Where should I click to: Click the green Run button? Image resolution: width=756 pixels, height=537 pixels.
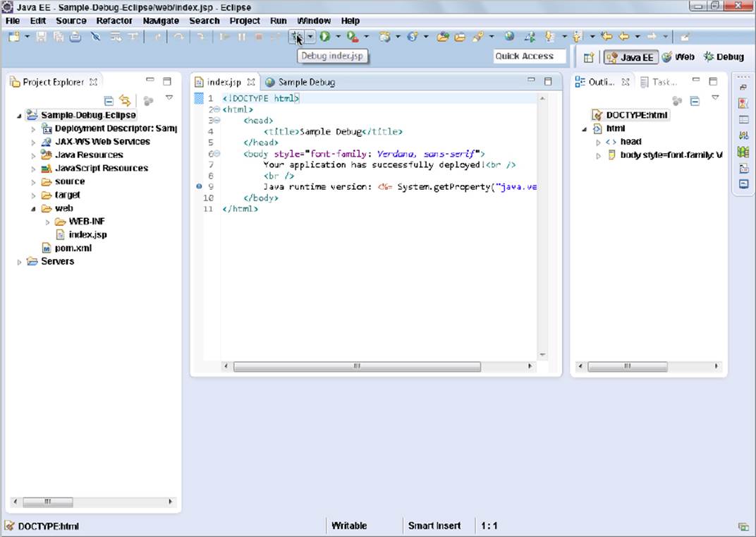[324, 37]
